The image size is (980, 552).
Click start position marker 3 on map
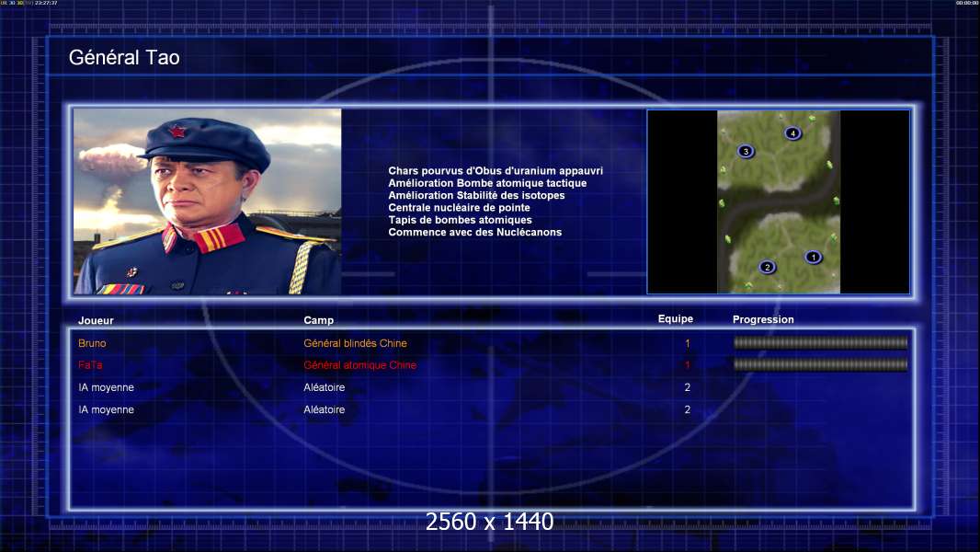point(746,151)
